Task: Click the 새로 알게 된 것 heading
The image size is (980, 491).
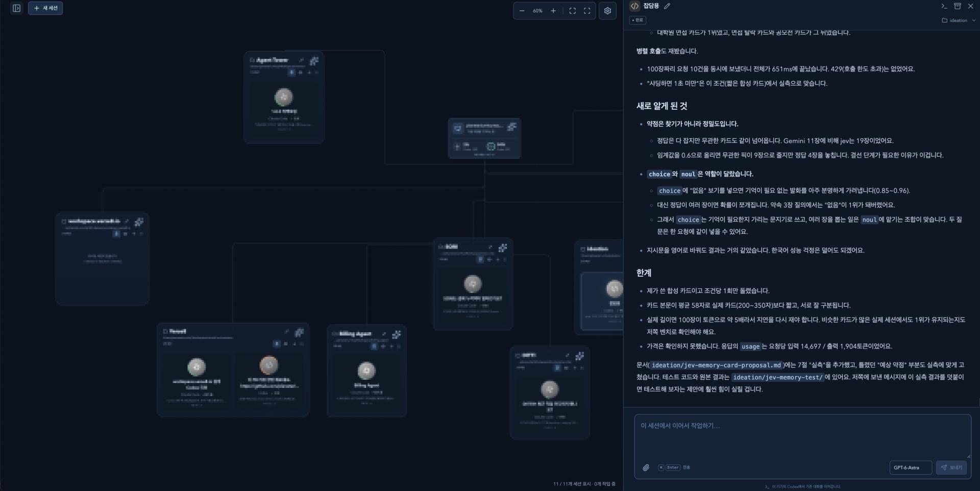Action: point(661,106)
